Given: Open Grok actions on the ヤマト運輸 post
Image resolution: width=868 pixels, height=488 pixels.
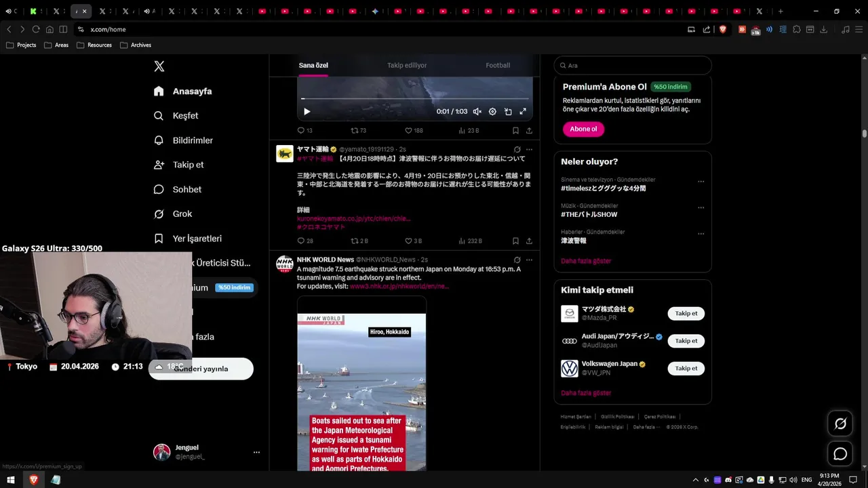Looking at the screenshot, I should [x=517, y=149].
